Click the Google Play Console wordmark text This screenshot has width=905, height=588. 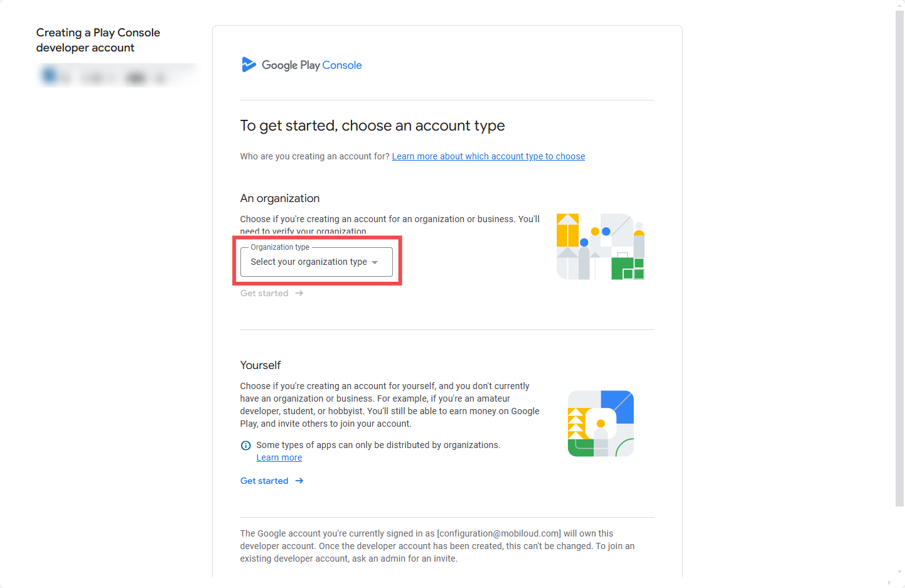coord(312,65)
